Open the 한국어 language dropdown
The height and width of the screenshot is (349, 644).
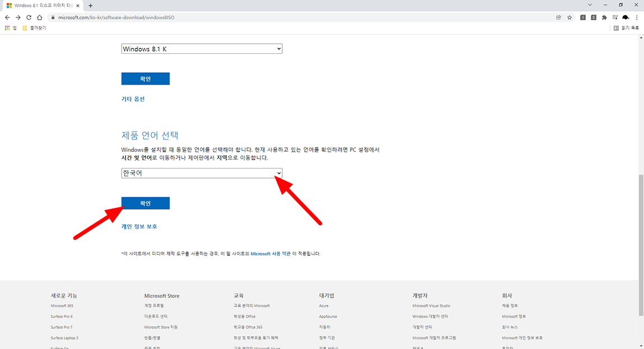(x=202, y=173)
